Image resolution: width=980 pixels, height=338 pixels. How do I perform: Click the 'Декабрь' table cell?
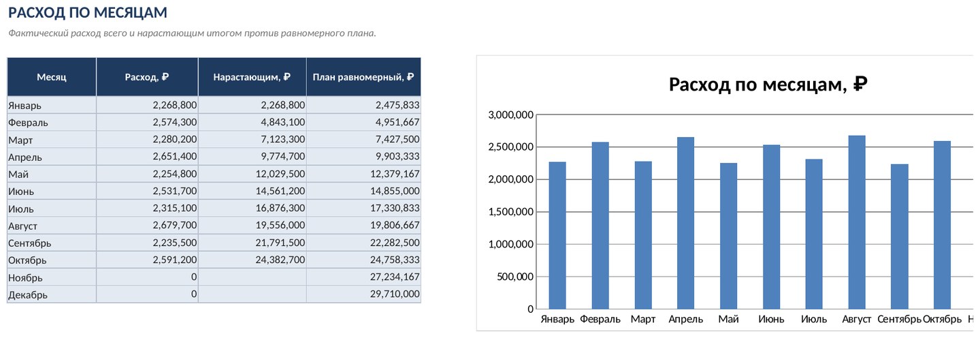(52, 294)
